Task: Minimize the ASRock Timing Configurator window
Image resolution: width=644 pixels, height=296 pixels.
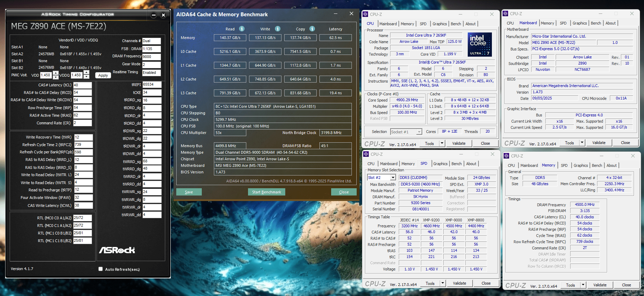Action: (x=154, y=15)
